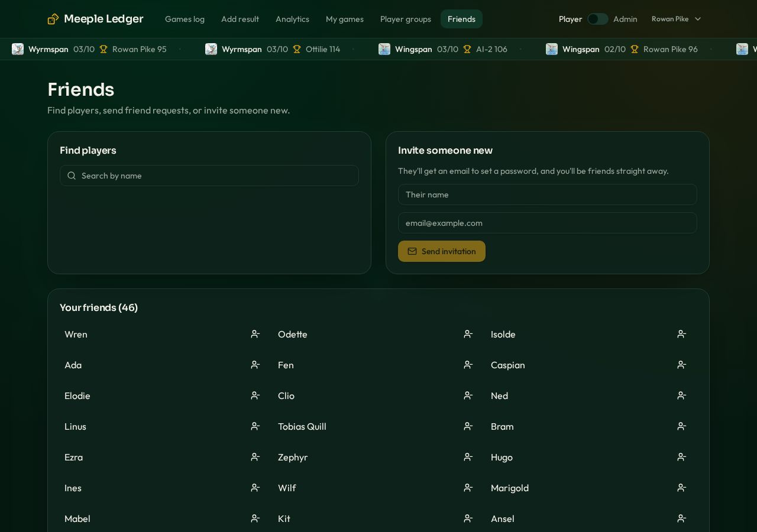This screenshot has width=757, height=532.
Task: Go to Add result
Action: (240, 19)
